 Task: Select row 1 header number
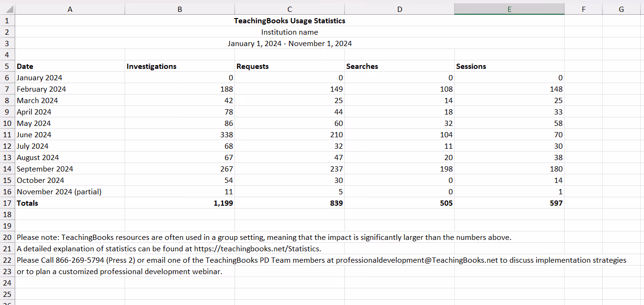coord(8,21)
